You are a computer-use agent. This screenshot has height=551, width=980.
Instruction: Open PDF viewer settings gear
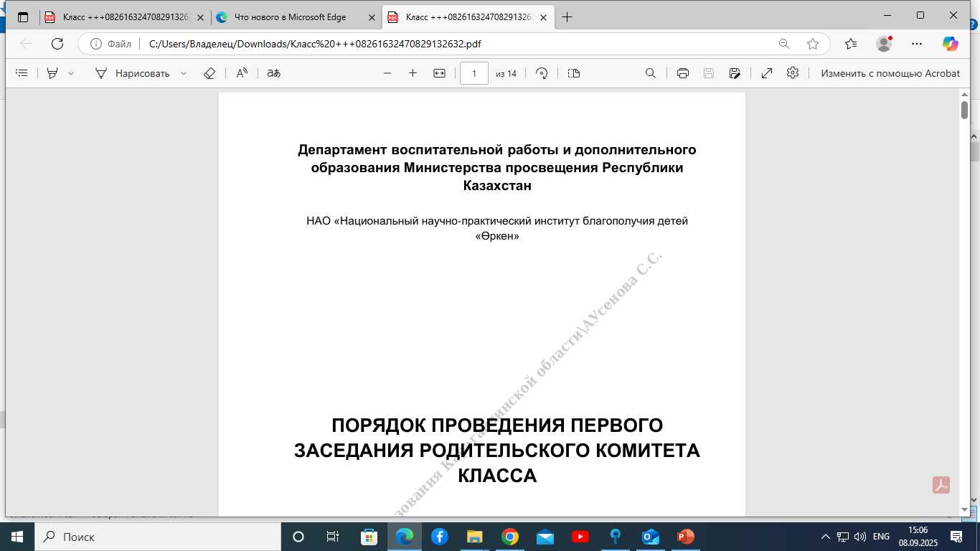click(x=791, y=72)
